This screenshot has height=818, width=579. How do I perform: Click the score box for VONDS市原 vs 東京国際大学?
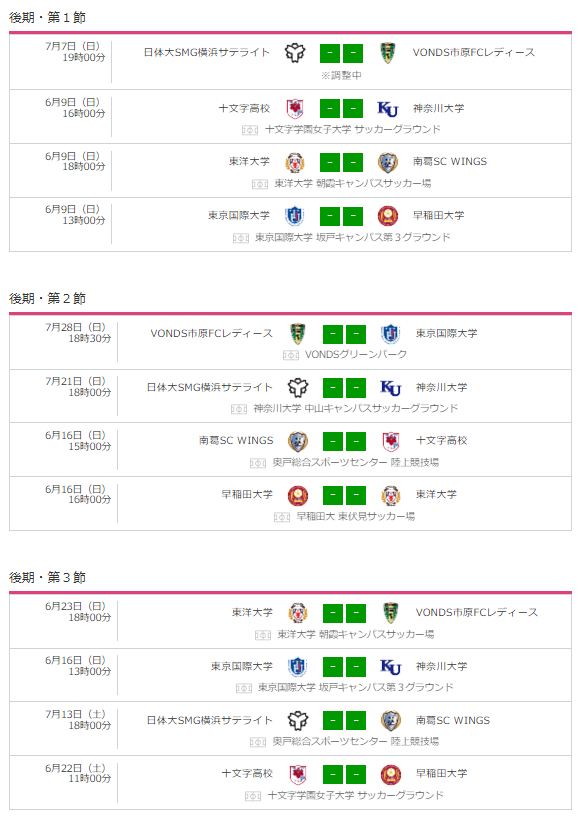344,334
